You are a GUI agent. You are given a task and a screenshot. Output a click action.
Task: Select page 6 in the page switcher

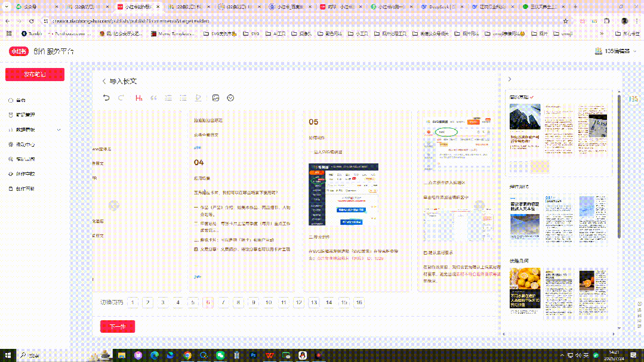(x=208, y=303)
